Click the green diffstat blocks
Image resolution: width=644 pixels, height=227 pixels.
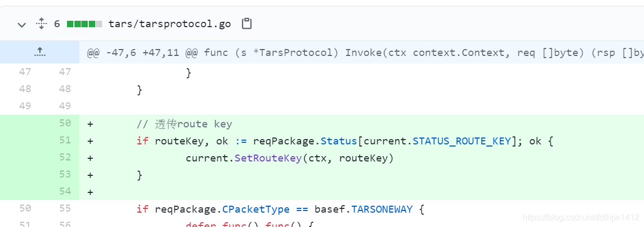85,24
